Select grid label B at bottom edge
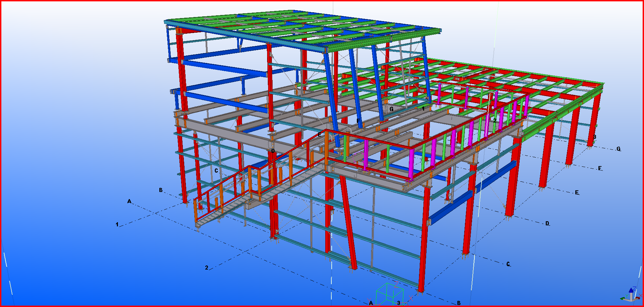The width and height of the screenshot is (644, 307). pyautogui.click(x=459, y=303)
